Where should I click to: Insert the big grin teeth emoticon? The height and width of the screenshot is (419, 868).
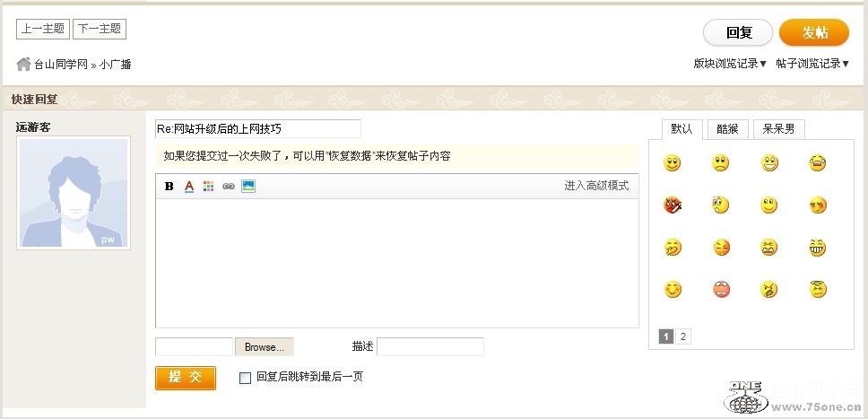click(x=817, y=248)
